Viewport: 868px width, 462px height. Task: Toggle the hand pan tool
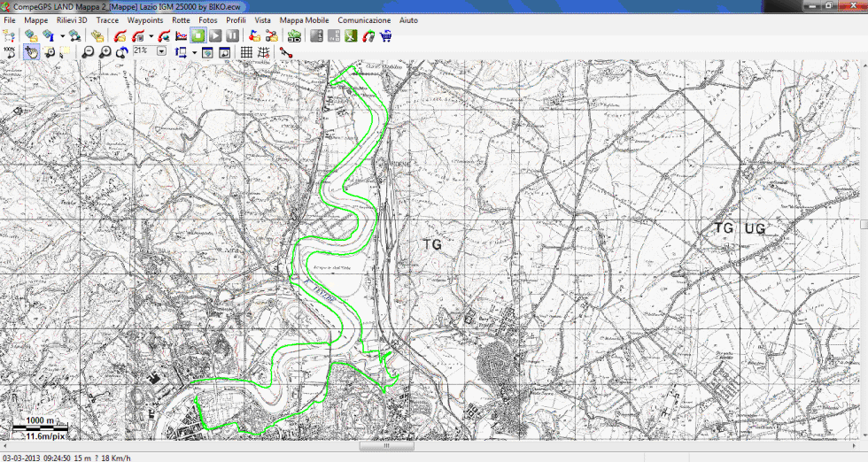(x=31, y=52)
